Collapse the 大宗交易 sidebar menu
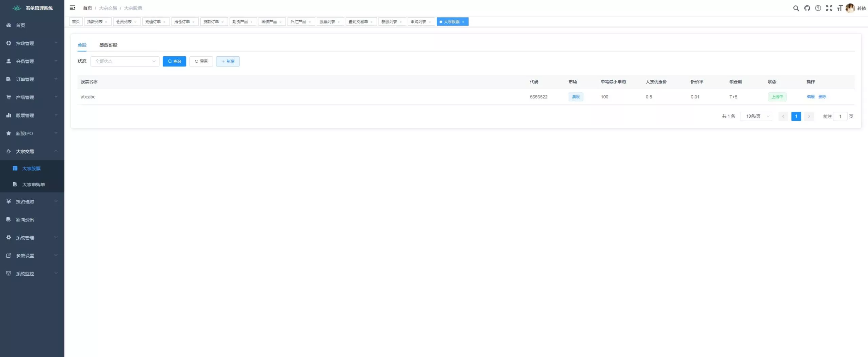This screenshot has width=868, height=357. click(x=32, y=151)
